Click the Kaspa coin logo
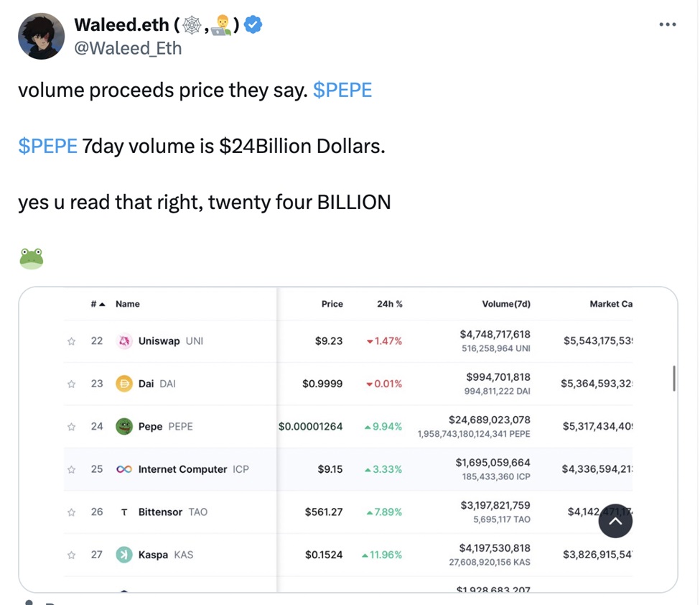 click(x=124, y=555)
